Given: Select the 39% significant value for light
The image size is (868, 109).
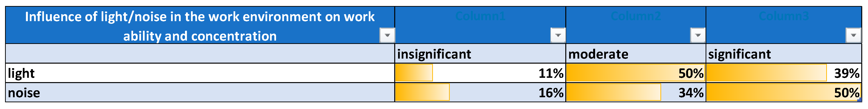Looking at the screenshot, I should 846,73.
